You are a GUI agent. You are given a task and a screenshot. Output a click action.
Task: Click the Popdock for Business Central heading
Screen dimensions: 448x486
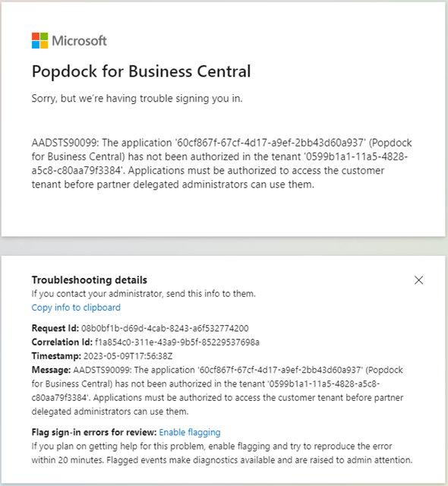[141, 71]
